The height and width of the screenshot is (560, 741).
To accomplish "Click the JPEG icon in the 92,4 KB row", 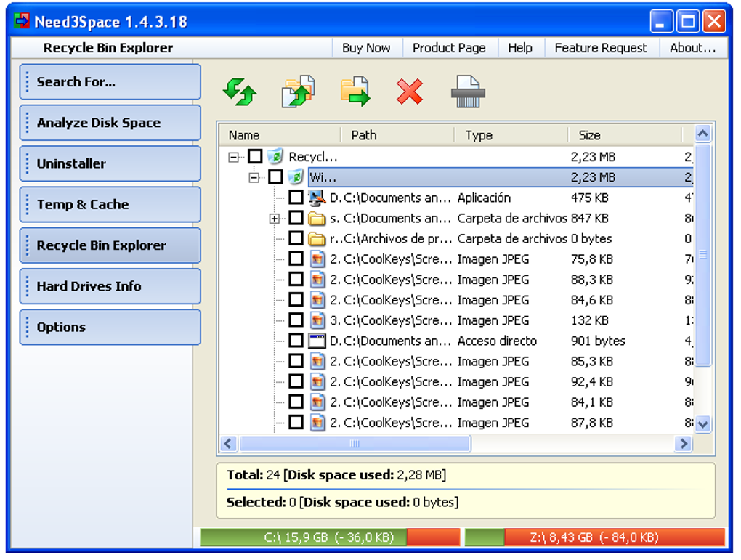I will (317, 382).
